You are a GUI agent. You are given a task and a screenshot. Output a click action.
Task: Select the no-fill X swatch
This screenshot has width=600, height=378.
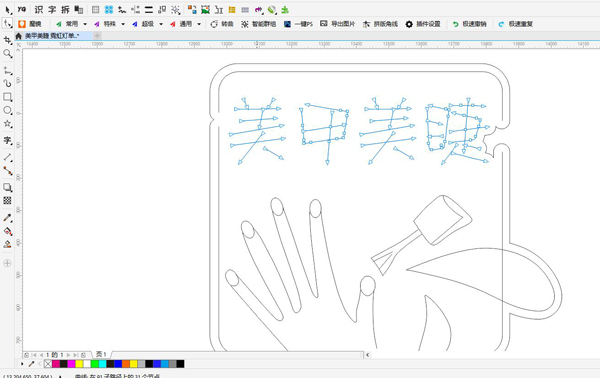coord(48,364)
